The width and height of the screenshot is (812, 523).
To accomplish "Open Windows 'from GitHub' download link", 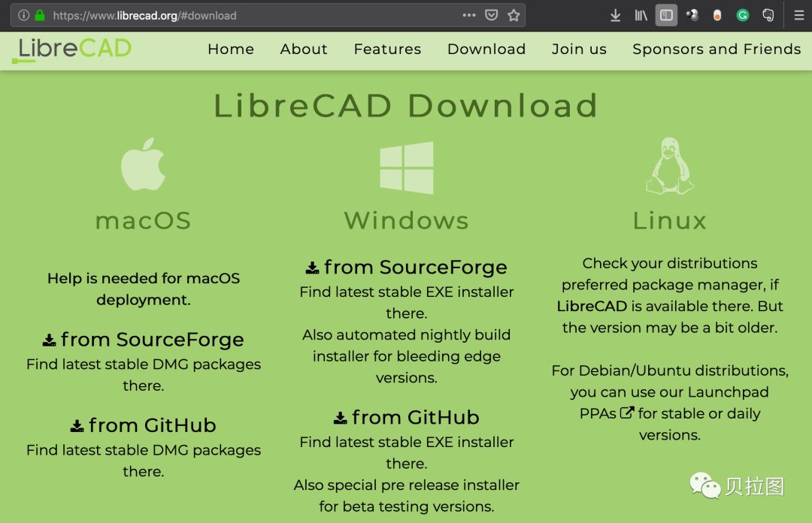I will click(x=407, y=417).
